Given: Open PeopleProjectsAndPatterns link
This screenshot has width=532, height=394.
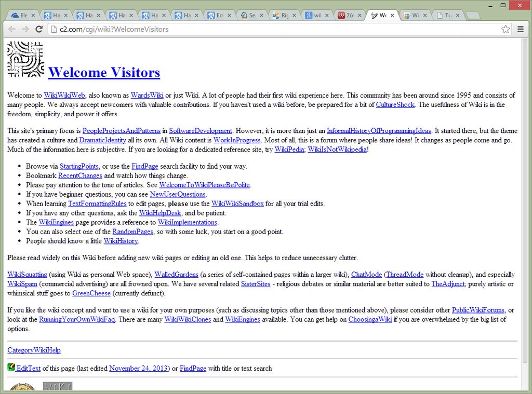Looking at the screenshot, I should 122,131.
